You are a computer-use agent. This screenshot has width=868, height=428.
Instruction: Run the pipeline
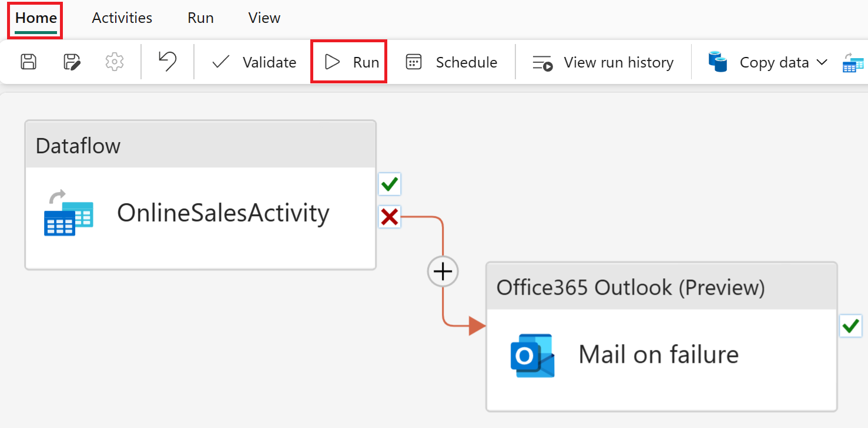(x=348, y=62)
